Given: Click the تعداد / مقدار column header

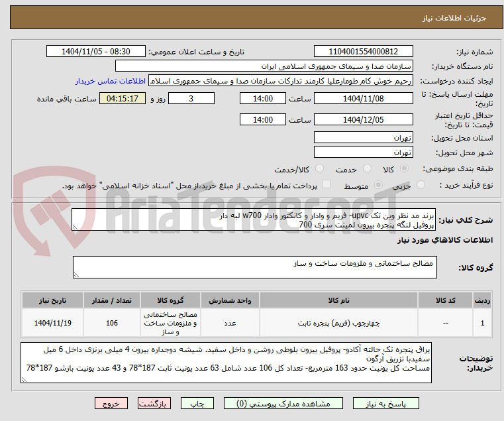Looking at the screenshot, I should 111,300.
